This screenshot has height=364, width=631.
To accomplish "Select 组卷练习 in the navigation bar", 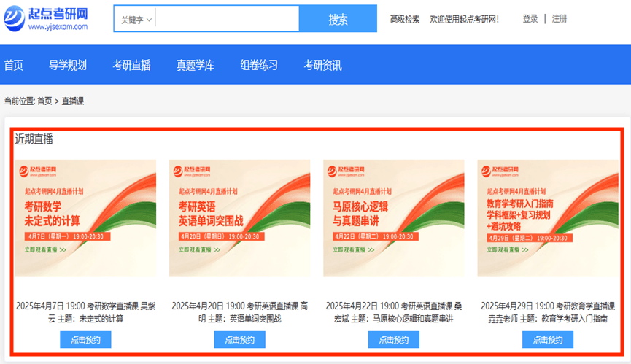I will pyautogui.click(x=259, y=65).
